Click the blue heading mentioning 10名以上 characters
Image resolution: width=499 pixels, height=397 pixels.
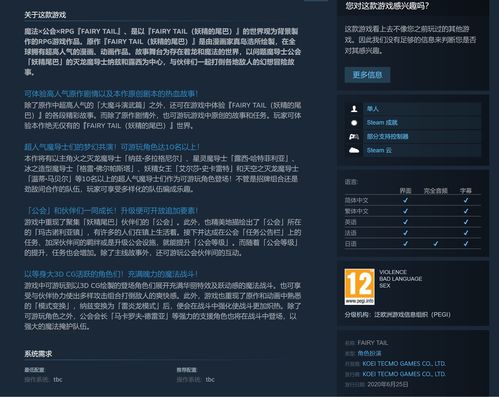tap(112, 147)
